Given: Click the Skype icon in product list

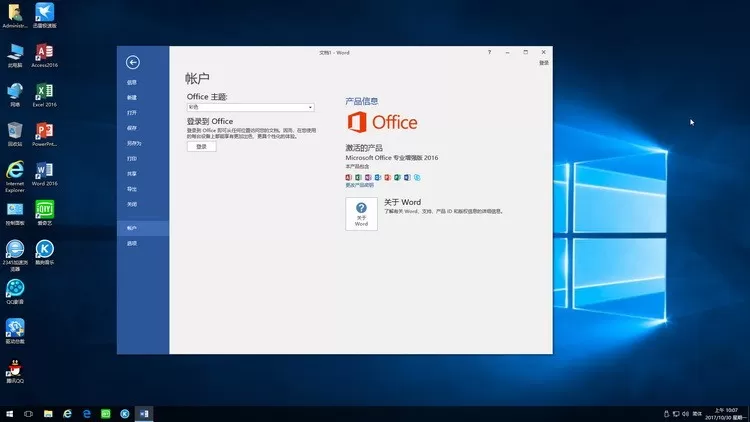Looking at the screenshot, I should [417, 178].
